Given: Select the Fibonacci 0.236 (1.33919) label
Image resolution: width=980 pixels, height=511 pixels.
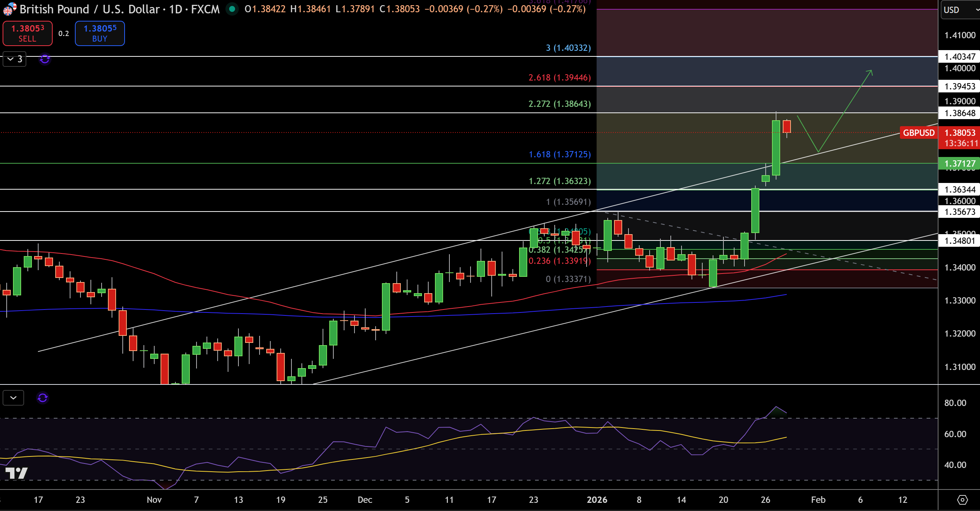Looking at the screenshot, I should click(x=560, y=261).
